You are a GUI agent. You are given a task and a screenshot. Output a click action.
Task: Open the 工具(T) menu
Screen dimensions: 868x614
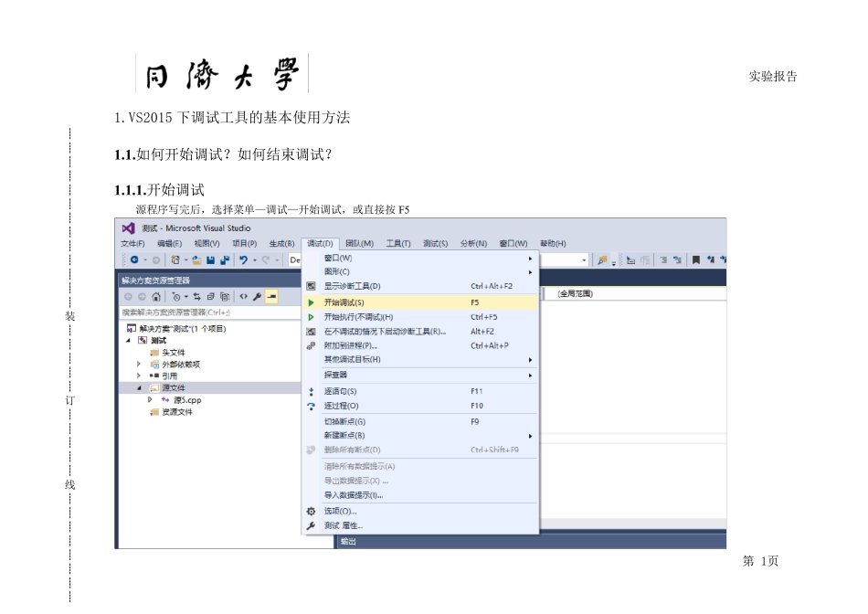point(398,244)
